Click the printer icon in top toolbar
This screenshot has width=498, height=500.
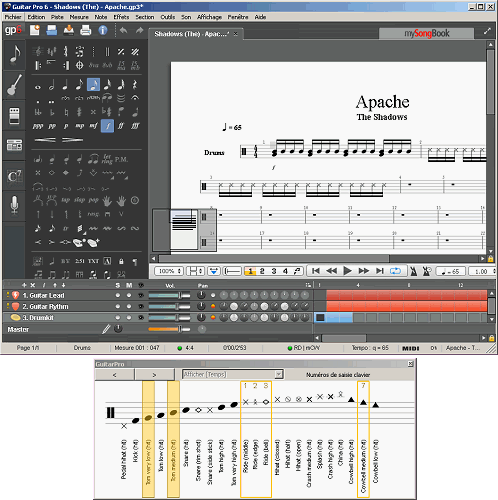[86, 30]
